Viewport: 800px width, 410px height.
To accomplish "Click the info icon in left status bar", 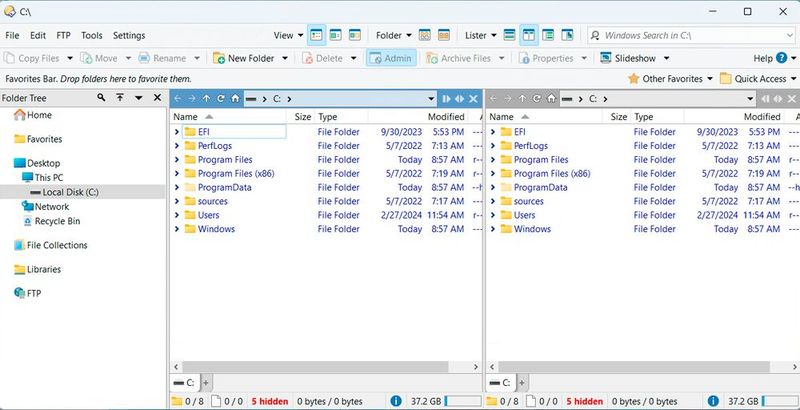I will 396,401.
